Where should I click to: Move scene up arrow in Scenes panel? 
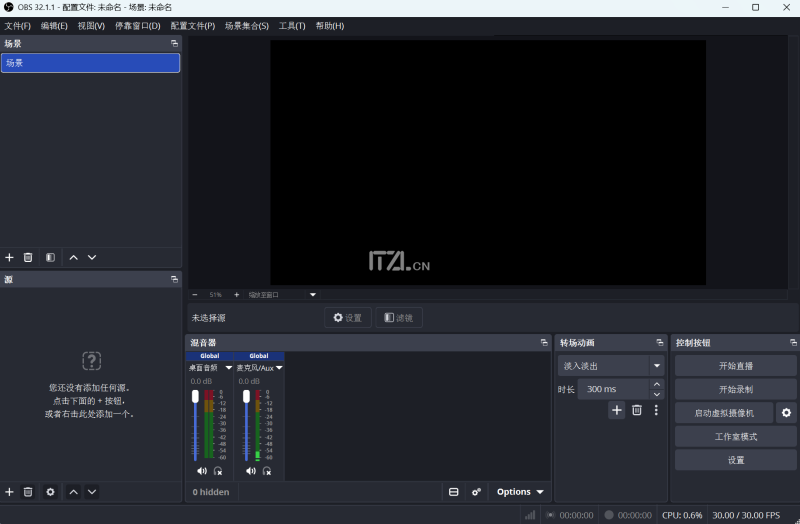[73, 258]
